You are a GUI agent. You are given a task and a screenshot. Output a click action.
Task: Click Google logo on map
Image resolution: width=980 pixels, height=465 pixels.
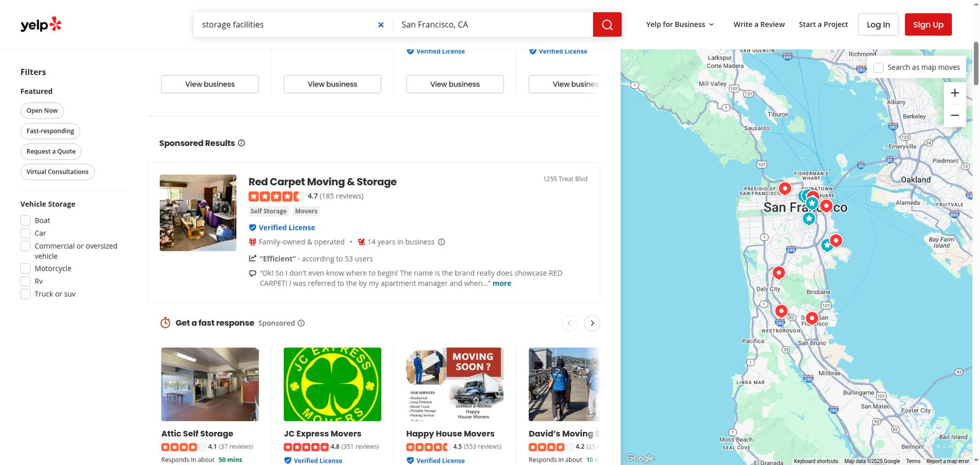(640, 458)
